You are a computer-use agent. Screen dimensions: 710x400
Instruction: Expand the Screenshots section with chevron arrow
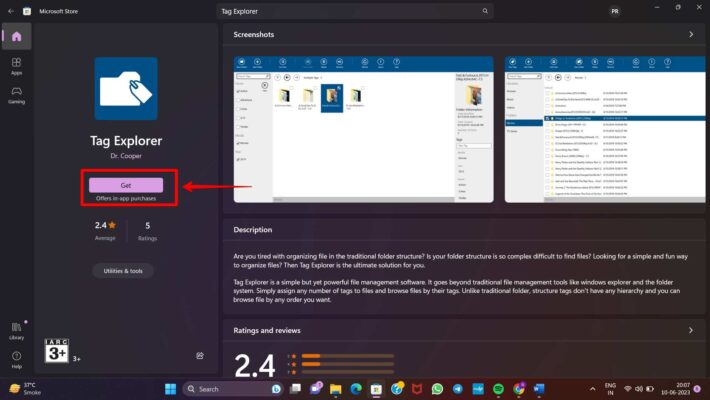[691, 34]
